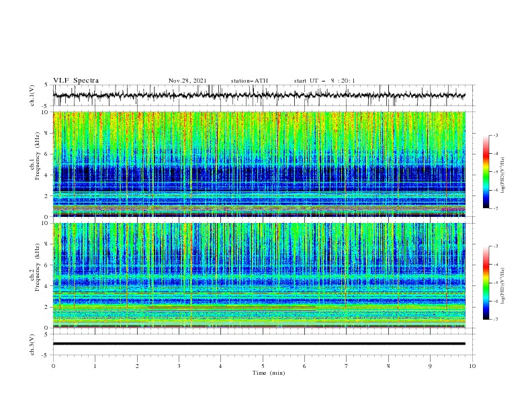Image resolution: width=532 pixels, height=411 pixels.
Task: Click the "-3" tick on the upper colorbar
Action: [495, 135]
